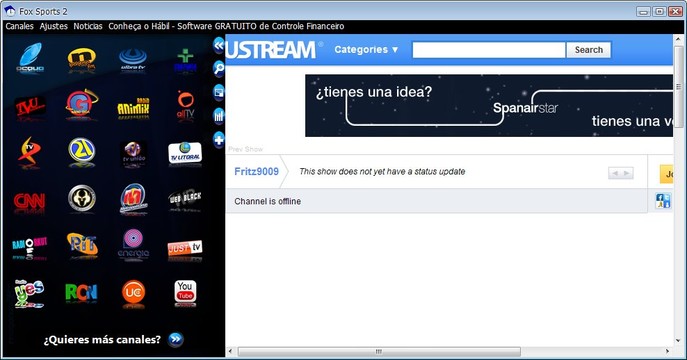Open the allTV channel icon

pyautogui.click(x=186, y=106)
